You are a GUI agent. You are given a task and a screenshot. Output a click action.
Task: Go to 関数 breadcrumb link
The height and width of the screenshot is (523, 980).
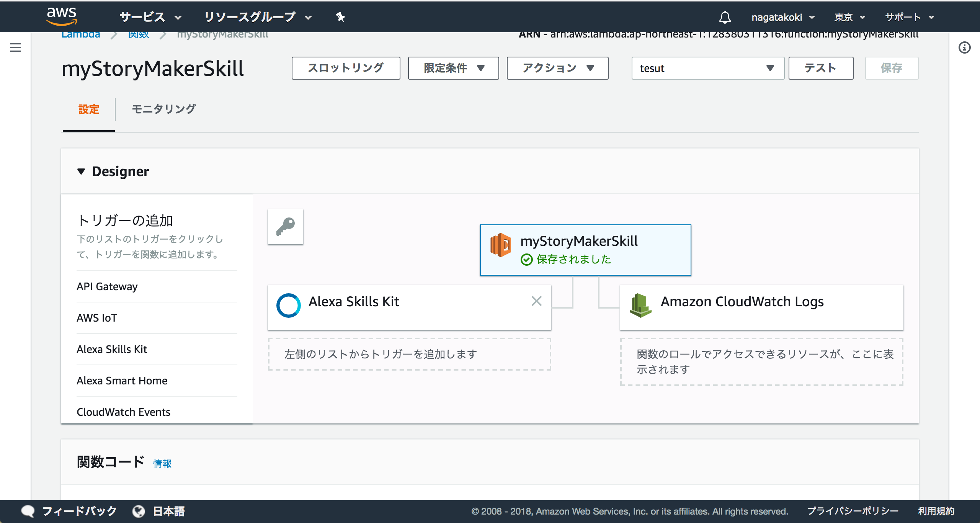click(x=139, y=35)
